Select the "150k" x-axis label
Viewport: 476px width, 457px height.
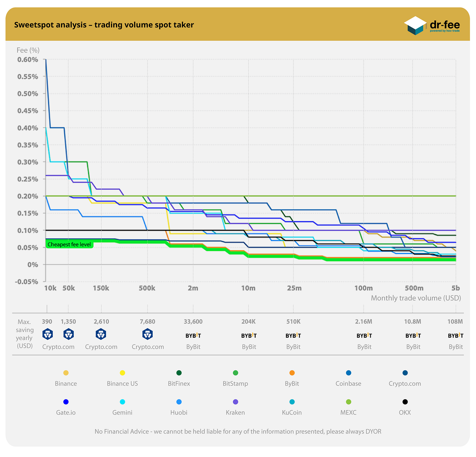pos(101,288)
